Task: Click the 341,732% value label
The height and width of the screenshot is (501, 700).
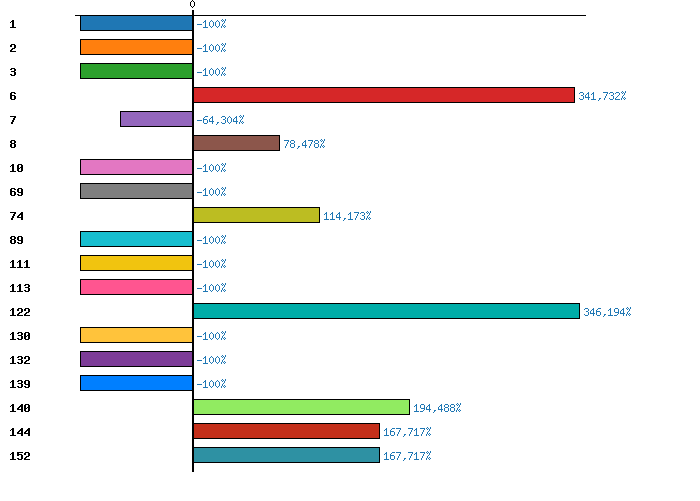Action: pos(602,96)
